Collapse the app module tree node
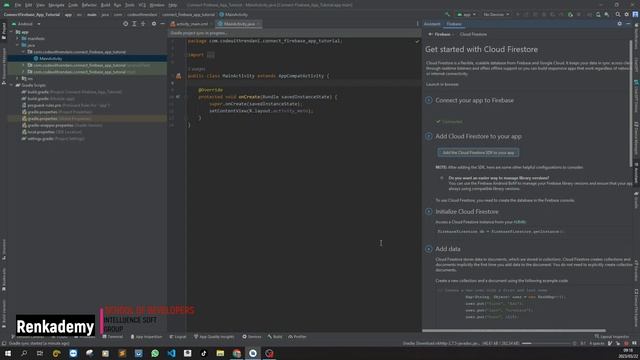Image resolution: width=640 pixels, height=360 pixels. [x=11, y=32]
